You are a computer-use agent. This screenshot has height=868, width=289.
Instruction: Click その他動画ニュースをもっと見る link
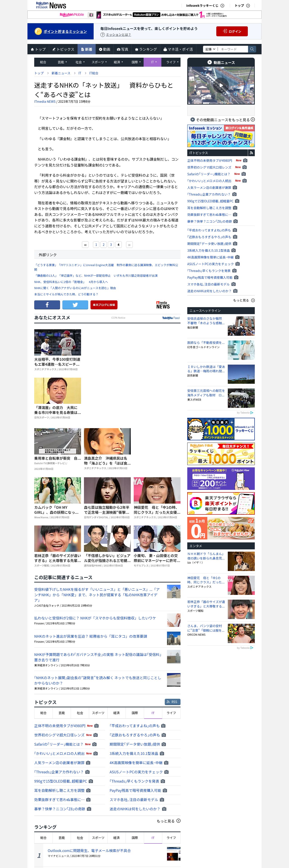tap(222, 120)
